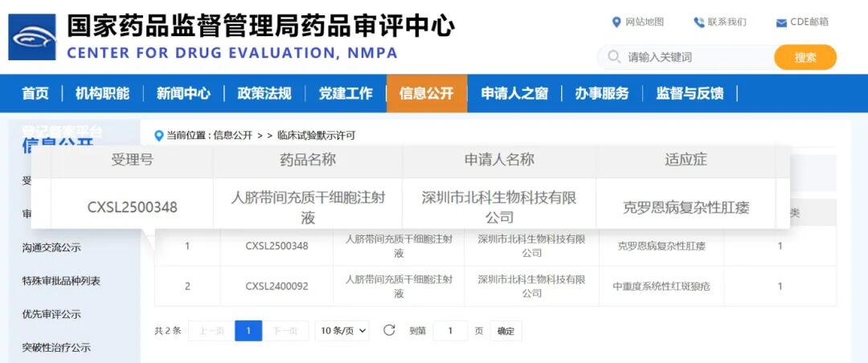868x363 pixels.
Task: Click the map pin icon beside 网站地图
Action: pyautogui.click(x=616, y=22)
